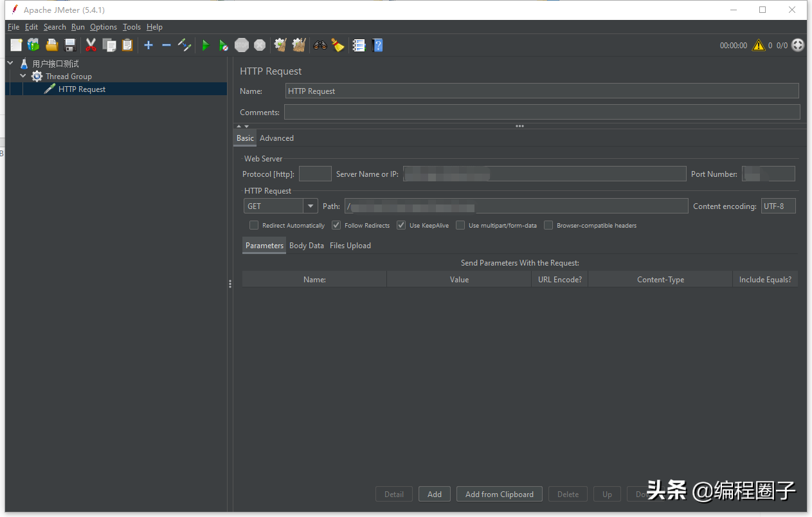The height and width of the screenshot is (517, 812).
Task: Select the Parameters tab
Action: pyautogui.click(x=264, y=246)
